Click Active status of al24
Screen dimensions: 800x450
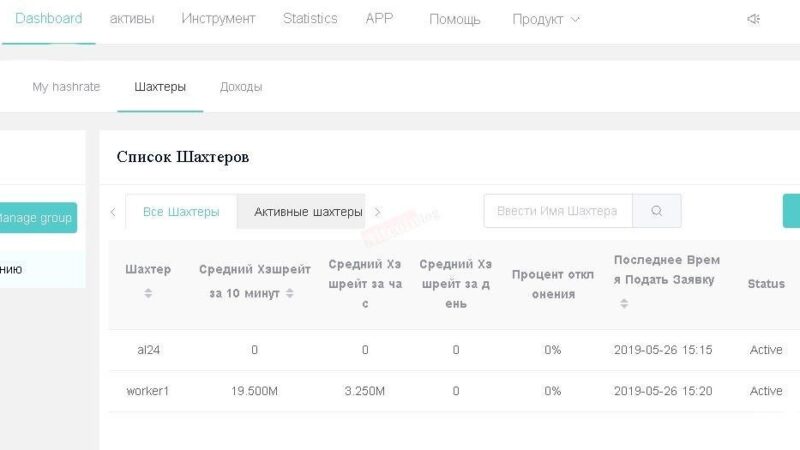point(766,350)
